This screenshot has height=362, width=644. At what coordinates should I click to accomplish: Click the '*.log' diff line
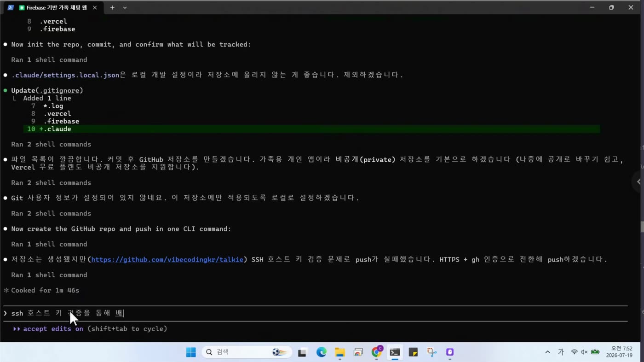(53, 106)
